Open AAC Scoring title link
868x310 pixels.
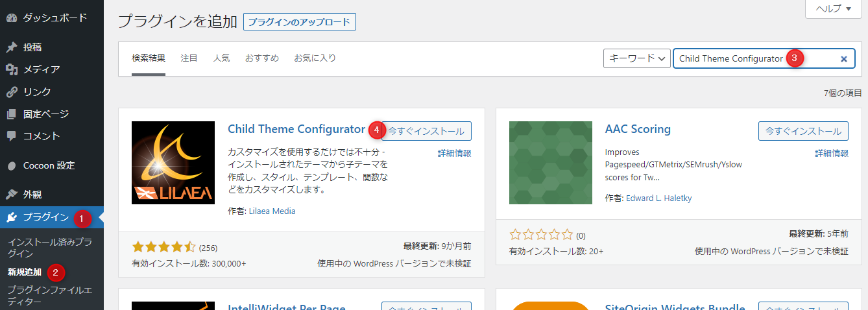click(x=638, y=129)
